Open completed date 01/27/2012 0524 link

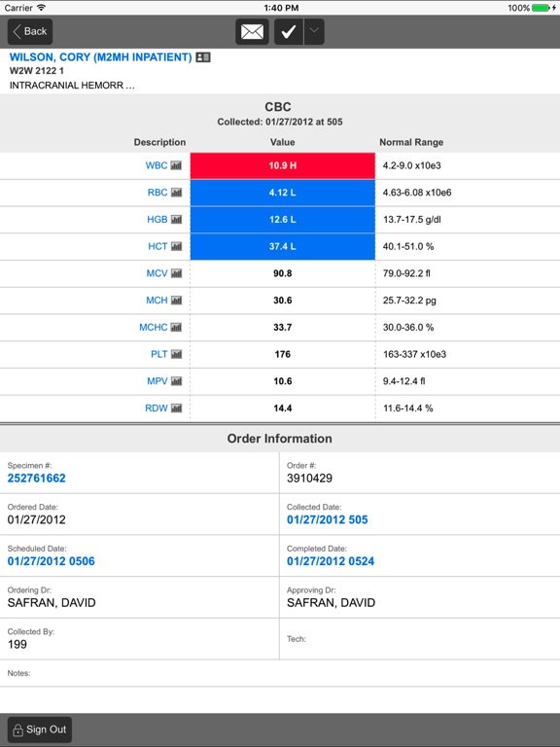pyautogui.click(x=331, y=561)
